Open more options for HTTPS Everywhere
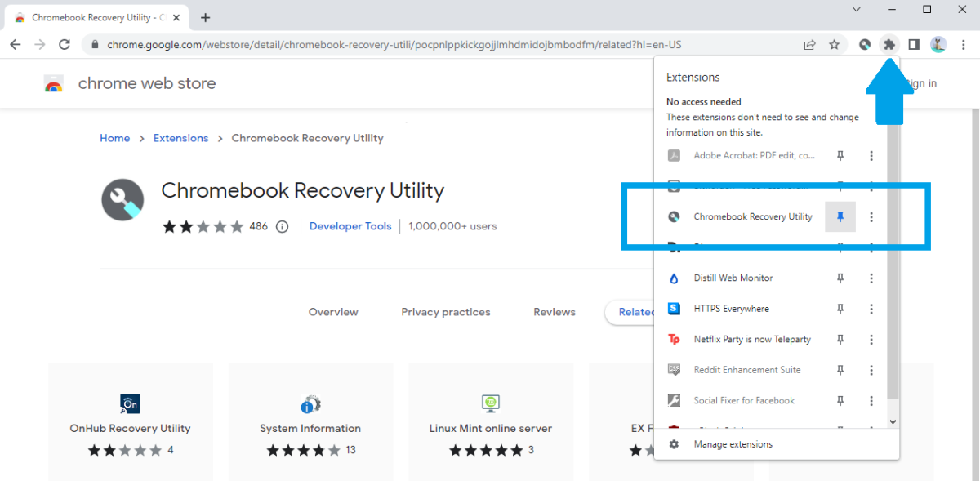The height and width of the screenshot is (481, 980). [x=871, y=309]
